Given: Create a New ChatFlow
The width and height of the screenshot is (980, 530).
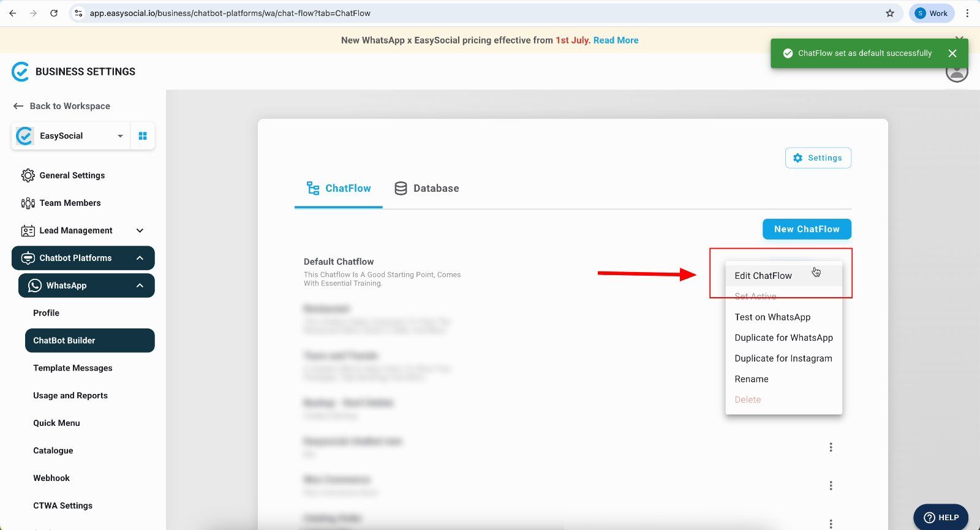Looking at the screenshot, I should pyautogui.click(x=807, y=229).
